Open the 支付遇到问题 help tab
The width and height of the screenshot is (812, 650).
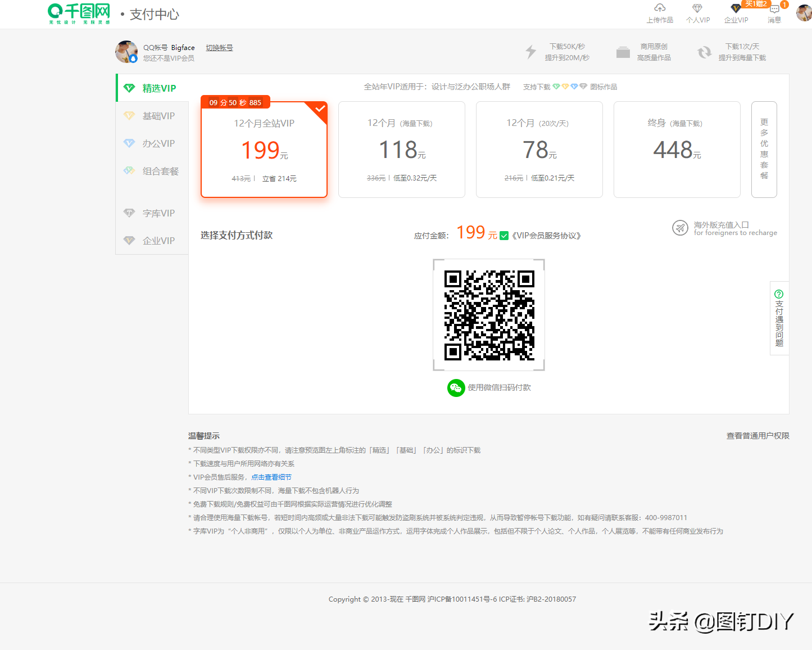click(x=779, y=318)
